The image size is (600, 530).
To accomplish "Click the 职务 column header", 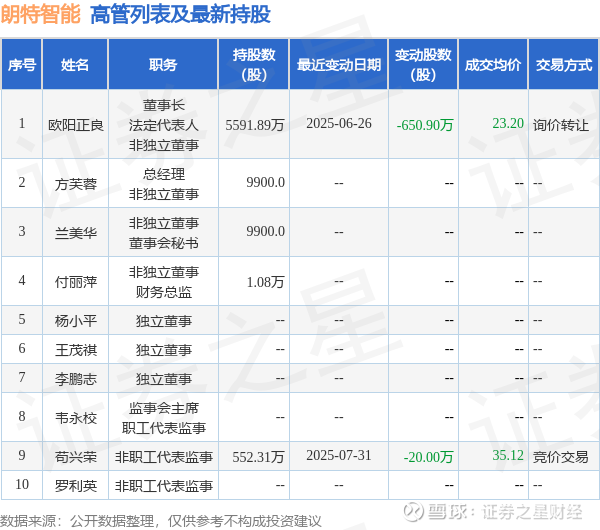I will pos(163,65).
